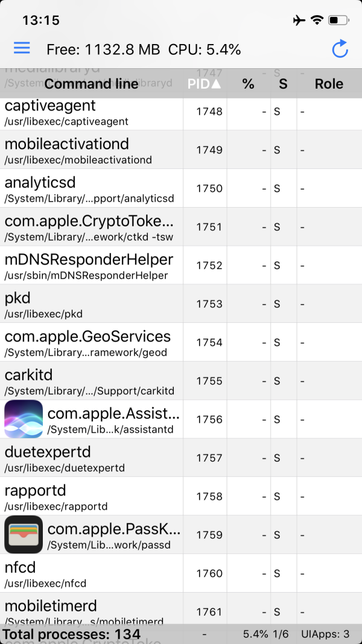Image resolution: width=362 pixels, height=644 pixels.
Task: Tap the Total processes status bar
Action: pos(71,634)
